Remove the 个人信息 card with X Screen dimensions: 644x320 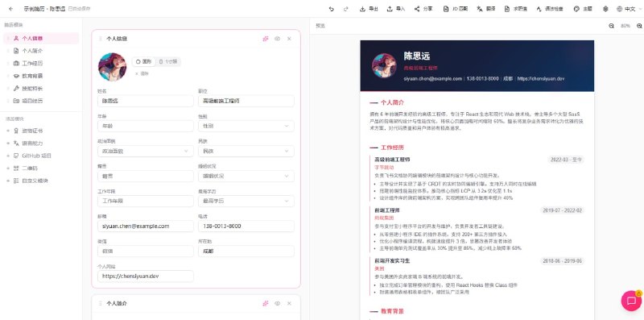pos(289,39)
